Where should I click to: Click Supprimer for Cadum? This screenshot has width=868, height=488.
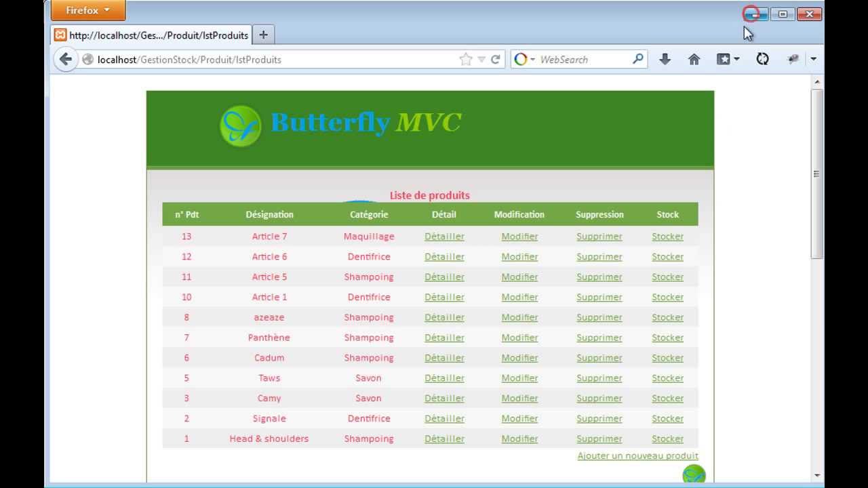click(x=599, y=358)
